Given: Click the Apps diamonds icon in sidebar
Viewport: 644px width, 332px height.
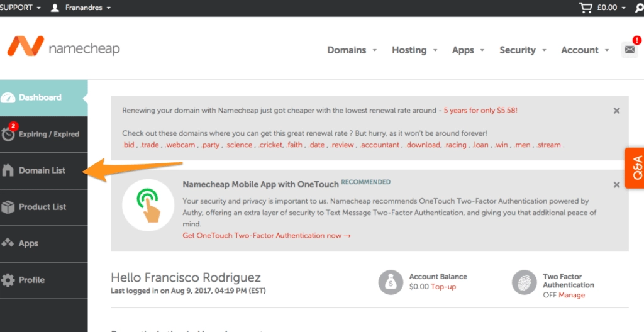Looking at the screenshot, I should [x=8, y=243].
